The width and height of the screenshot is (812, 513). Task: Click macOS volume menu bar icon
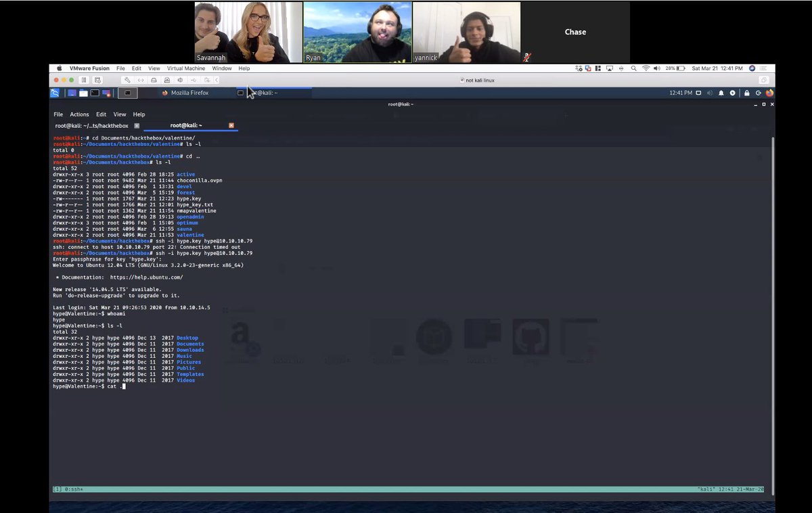tap(656, 68)
